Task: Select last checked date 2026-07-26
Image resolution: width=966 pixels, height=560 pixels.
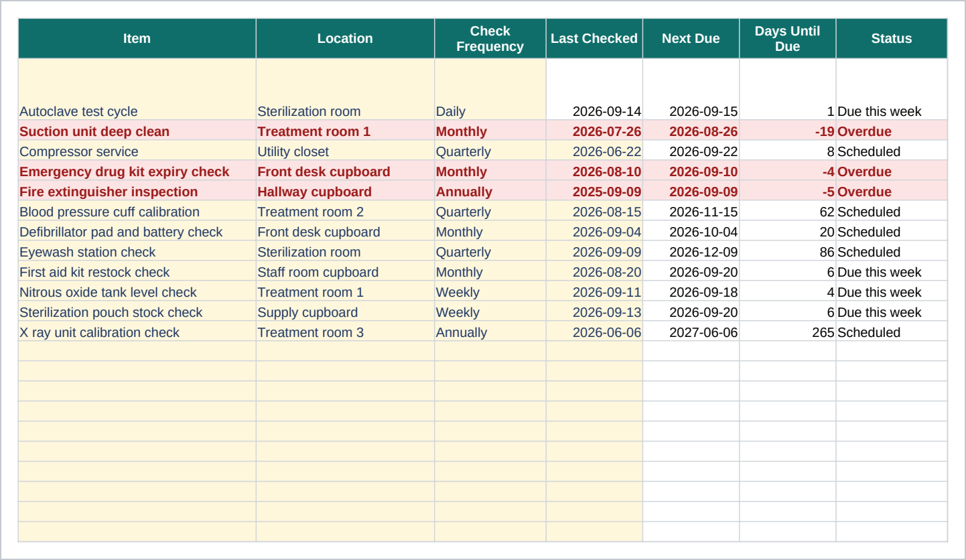Action: click(x=594, y=131)
